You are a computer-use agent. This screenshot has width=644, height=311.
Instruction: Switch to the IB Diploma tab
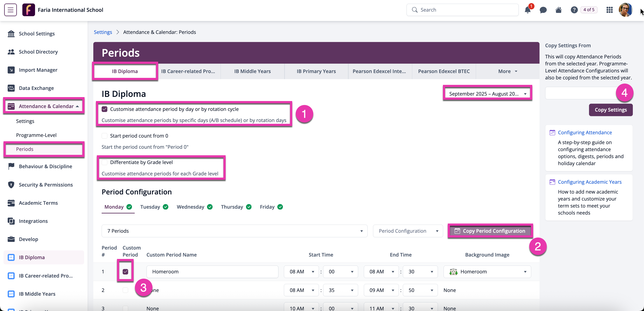(125, 71)
